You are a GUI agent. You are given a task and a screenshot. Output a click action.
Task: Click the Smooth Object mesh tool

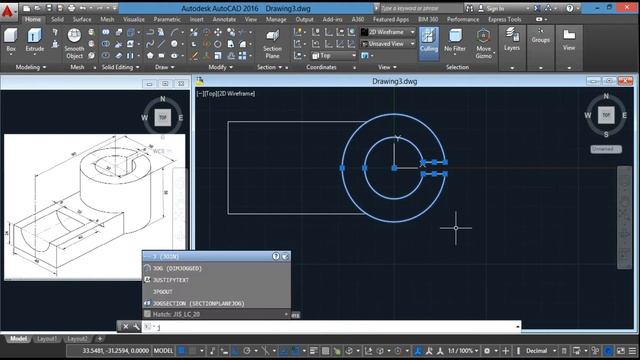coord(74,43)
